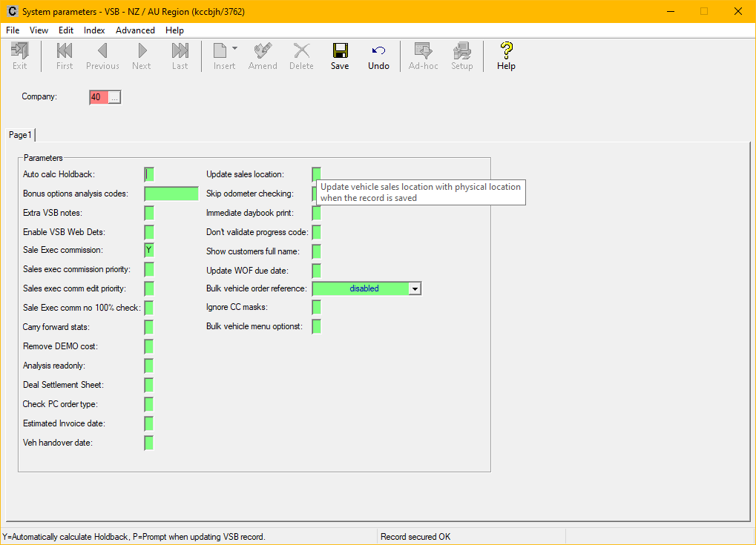Click the Amend toolbar icon

coord(263,56)
